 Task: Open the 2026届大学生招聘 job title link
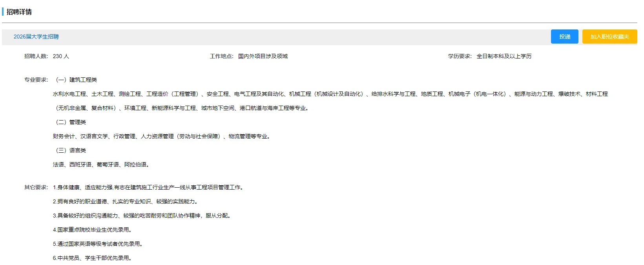[36, 37]
